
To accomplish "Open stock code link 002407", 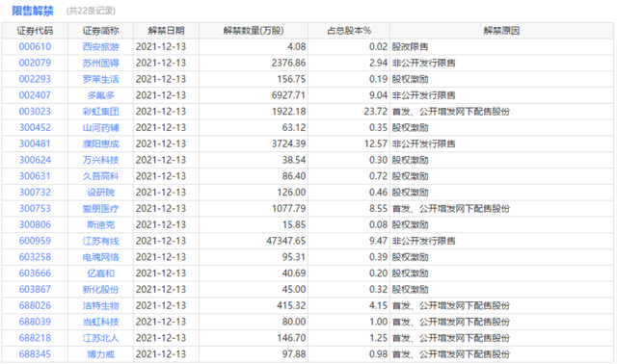I will 35,95.
